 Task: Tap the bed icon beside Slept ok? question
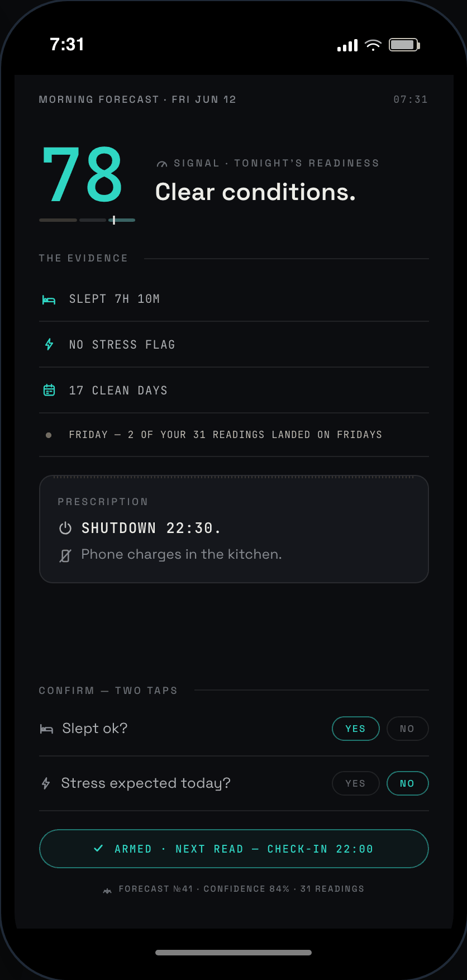46,729
